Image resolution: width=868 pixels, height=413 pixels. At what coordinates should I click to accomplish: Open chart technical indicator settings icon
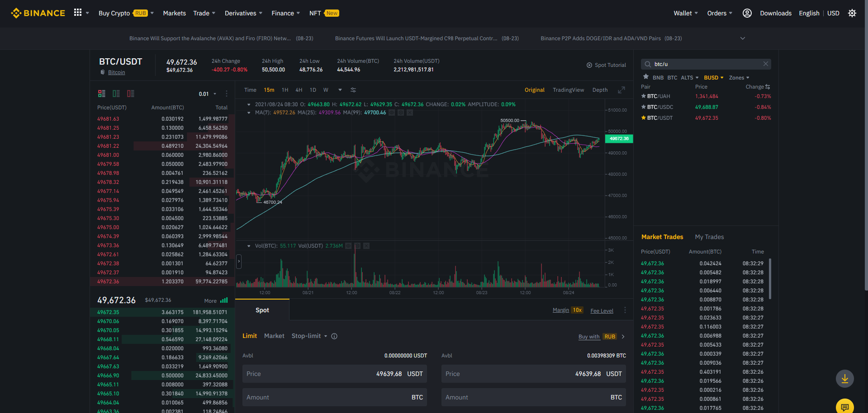coord(353,90)
